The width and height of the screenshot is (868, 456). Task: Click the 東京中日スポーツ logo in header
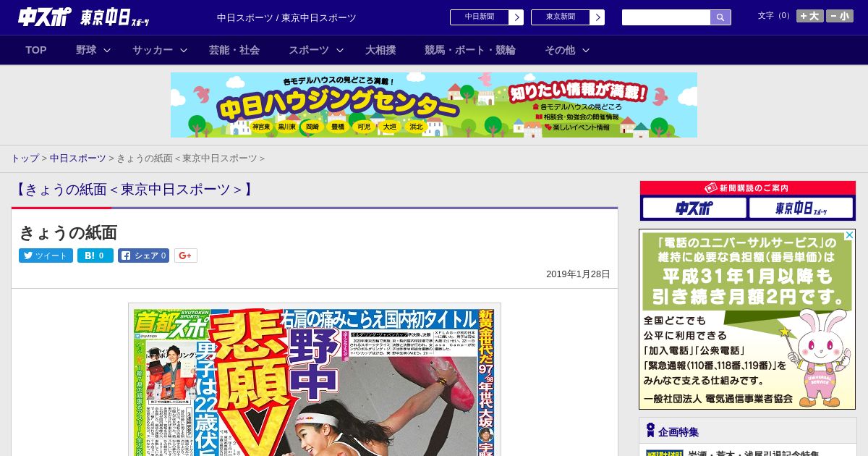(x=115, y=17)
